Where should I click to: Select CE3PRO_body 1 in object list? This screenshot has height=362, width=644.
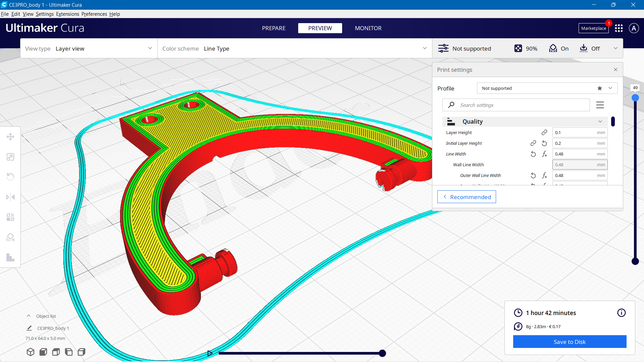[x=53, y=328]
